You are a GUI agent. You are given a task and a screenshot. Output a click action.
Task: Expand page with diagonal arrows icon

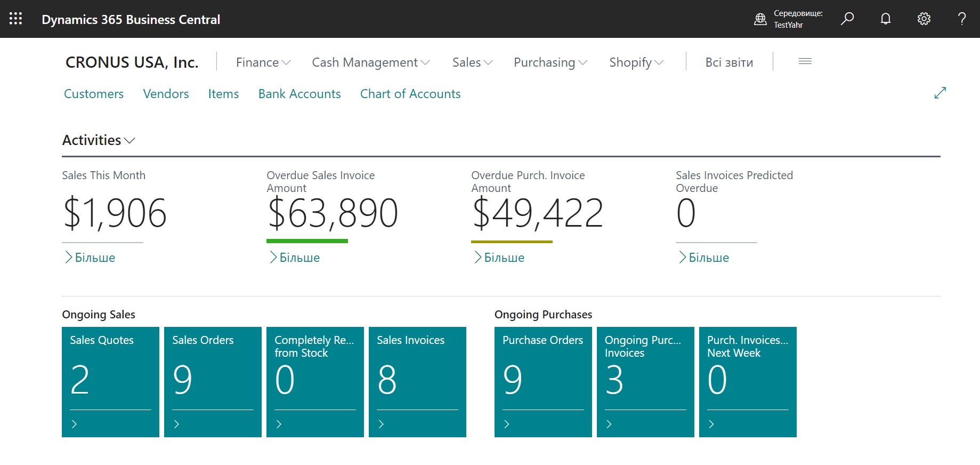(x=940, y=93)
